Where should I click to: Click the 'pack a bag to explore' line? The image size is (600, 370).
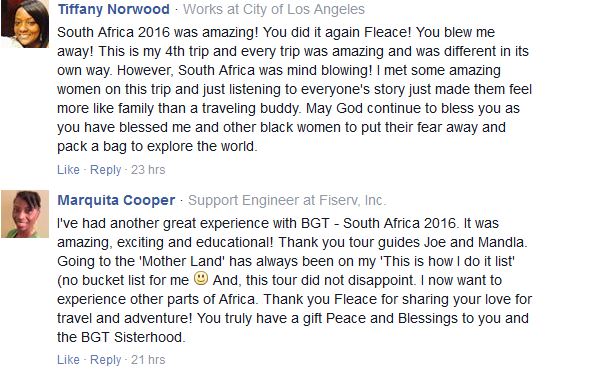pyautogui.click(x=157, y=147)
